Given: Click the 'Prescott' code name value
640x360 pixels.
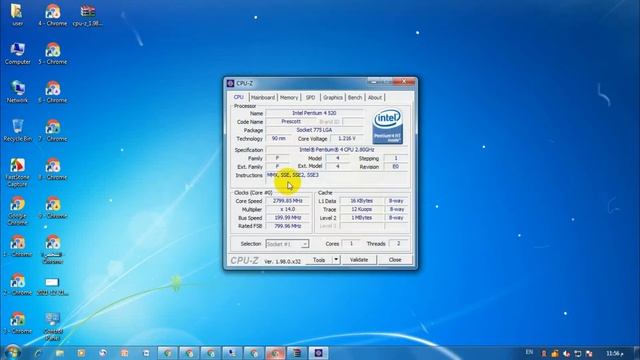Looking at the screenshot, I should [x=291, y=122].
